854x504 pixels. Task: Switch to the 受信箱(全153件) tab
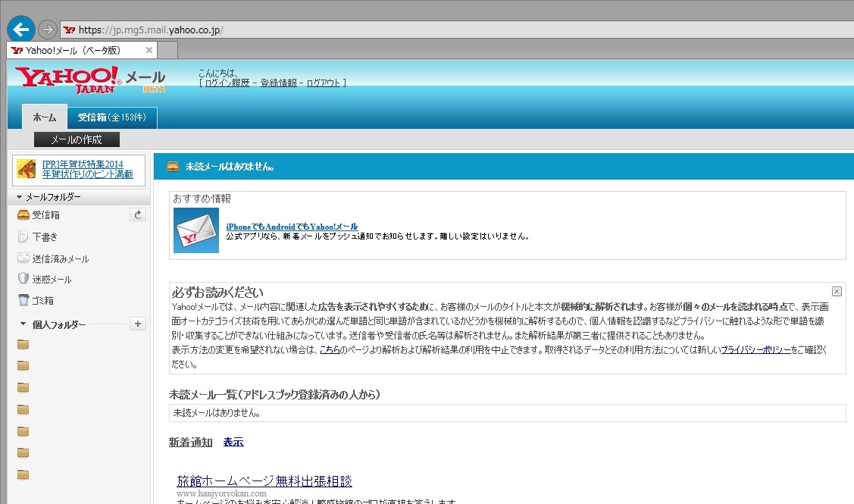coord(111,117)
